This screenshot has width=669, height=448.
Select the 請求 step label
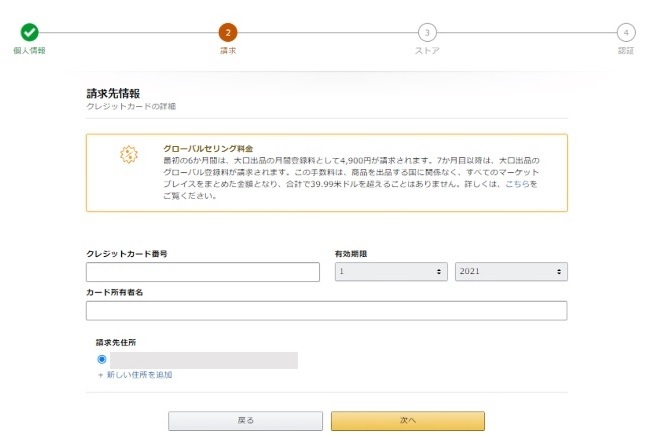(x=228, y=50)
